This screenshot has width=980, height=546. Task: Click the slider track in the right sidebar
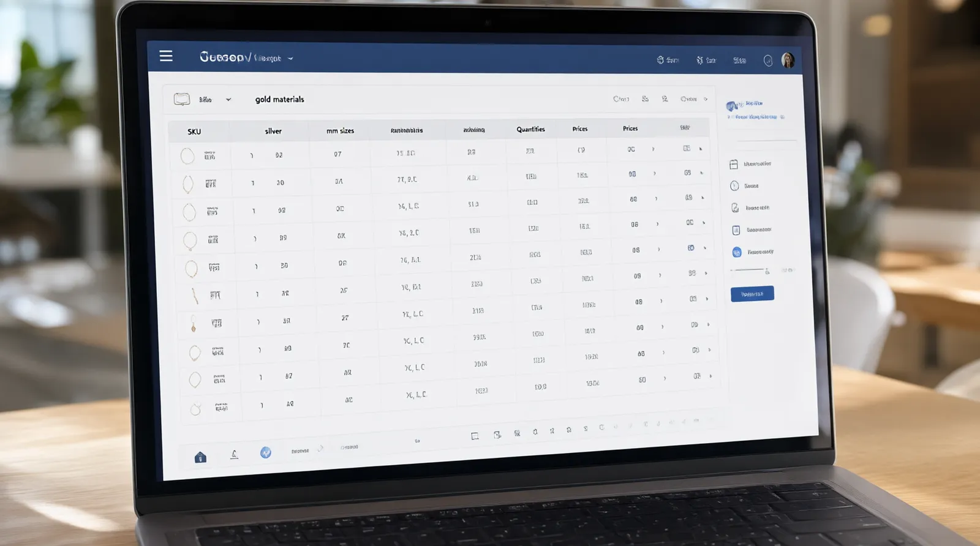click(747, 269)
